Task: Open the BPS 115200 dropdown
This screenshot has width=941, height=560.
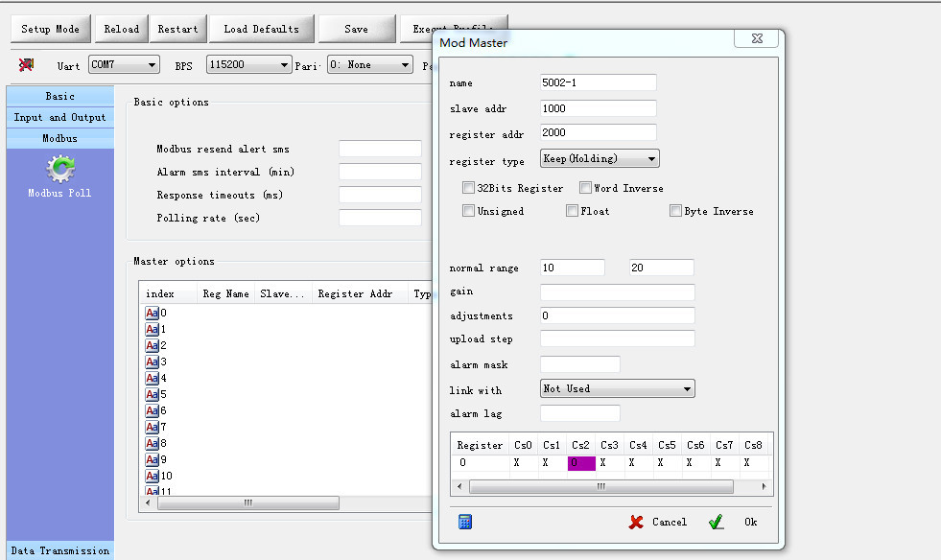Action: point(249,64)
